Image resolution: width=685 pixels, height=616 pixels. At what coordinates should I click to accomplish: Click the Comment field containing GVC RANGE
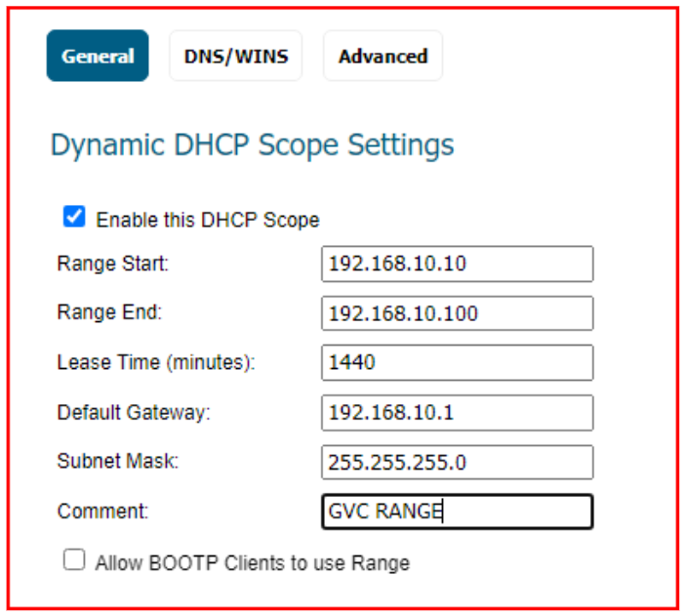coord(457,512)
